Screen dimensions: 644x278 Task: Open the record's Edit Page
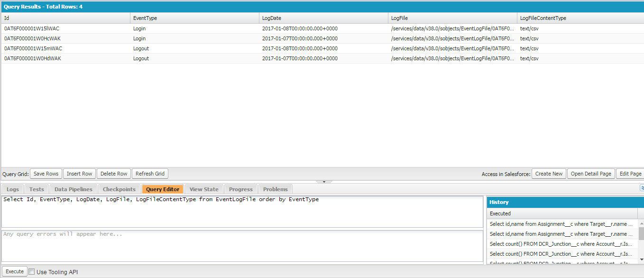[630, 173]
